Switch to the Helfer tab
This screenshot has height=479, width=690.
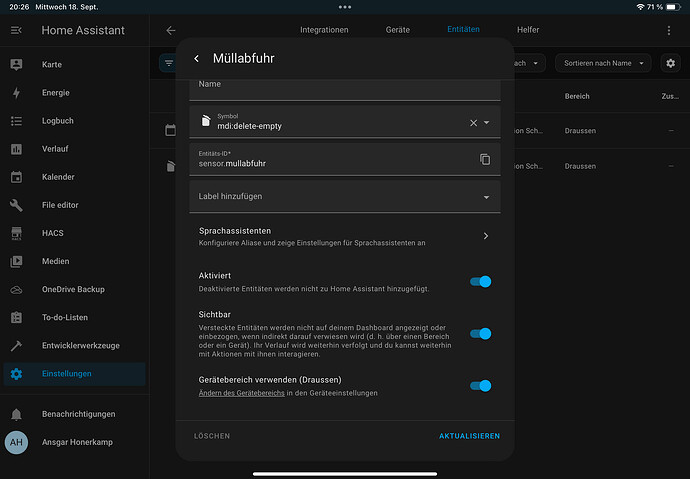pos(528,30)
